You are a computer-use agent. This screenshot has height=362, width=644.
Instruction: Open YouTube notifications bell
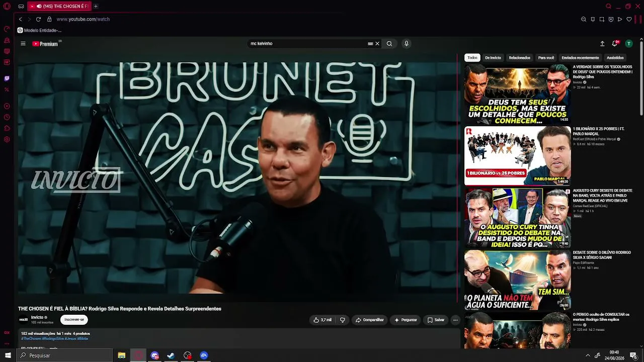tap(615, 44)
